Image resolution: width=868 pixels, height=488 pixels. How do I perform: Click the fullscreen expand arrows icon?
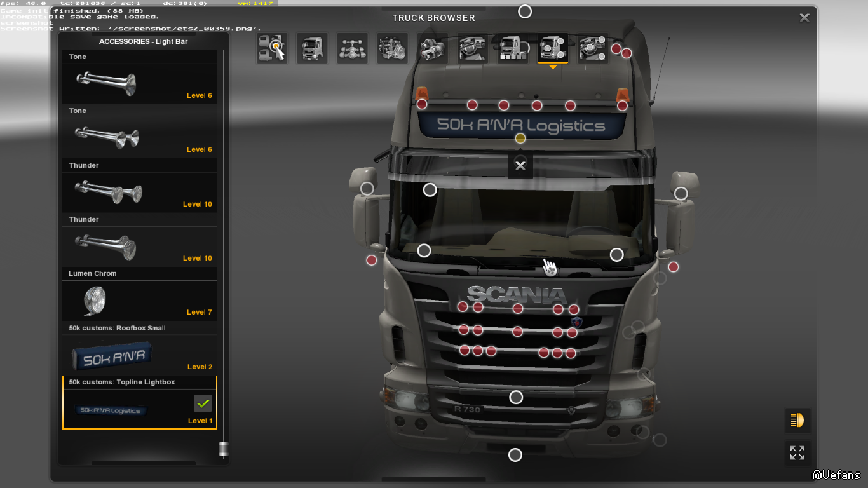pyautogui.click(x=797, y=453)
